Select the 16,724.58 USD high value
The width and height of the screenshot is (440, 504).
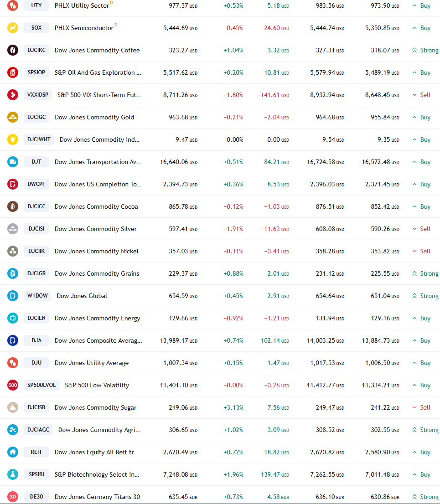(x=326, y=162)
